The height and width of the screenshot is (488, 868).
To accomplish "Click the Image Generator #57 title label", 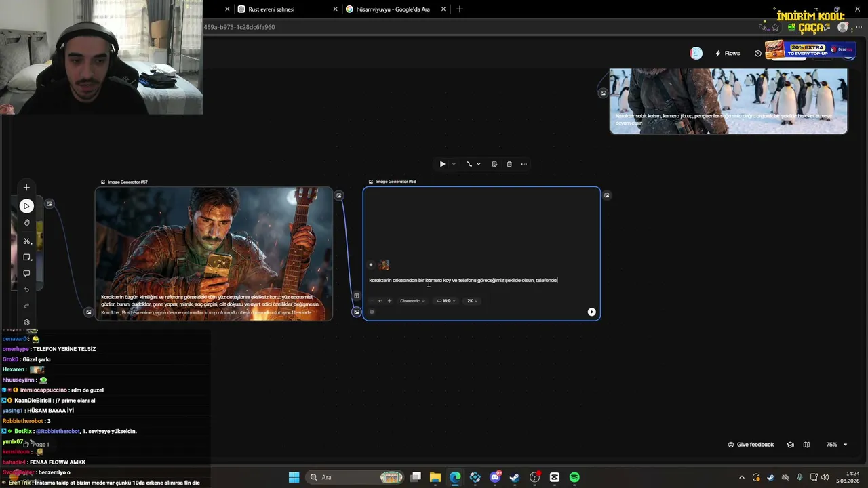I will 127,182.
